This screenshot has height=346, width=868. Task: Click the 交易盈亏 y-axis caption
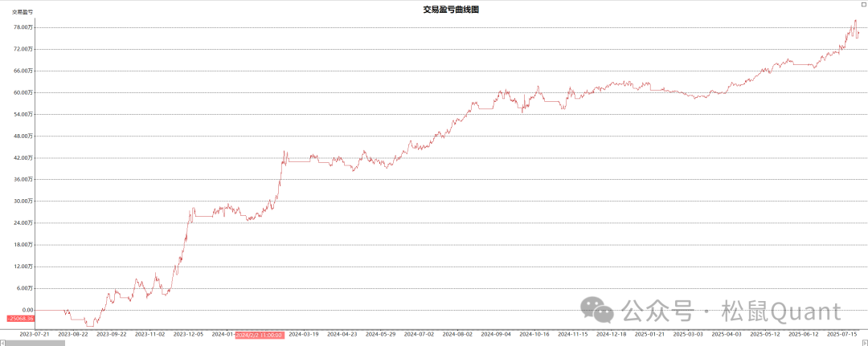tap(22, 12)
